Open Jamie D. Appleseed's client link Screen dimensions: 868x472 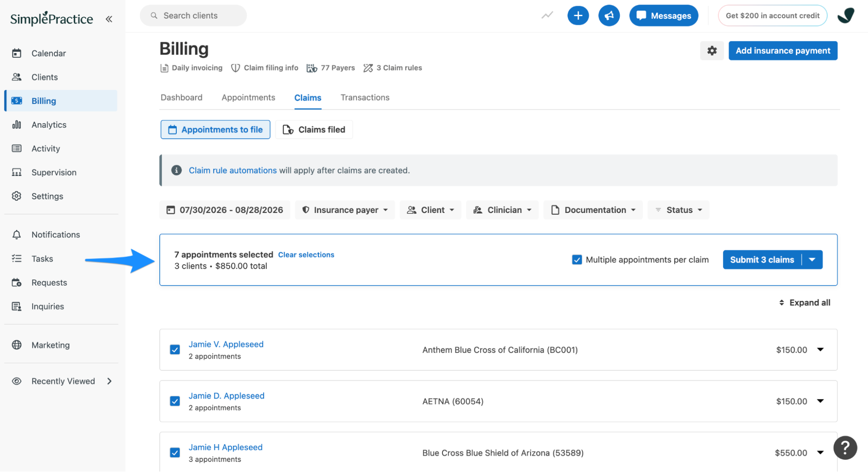pos(226,396)
